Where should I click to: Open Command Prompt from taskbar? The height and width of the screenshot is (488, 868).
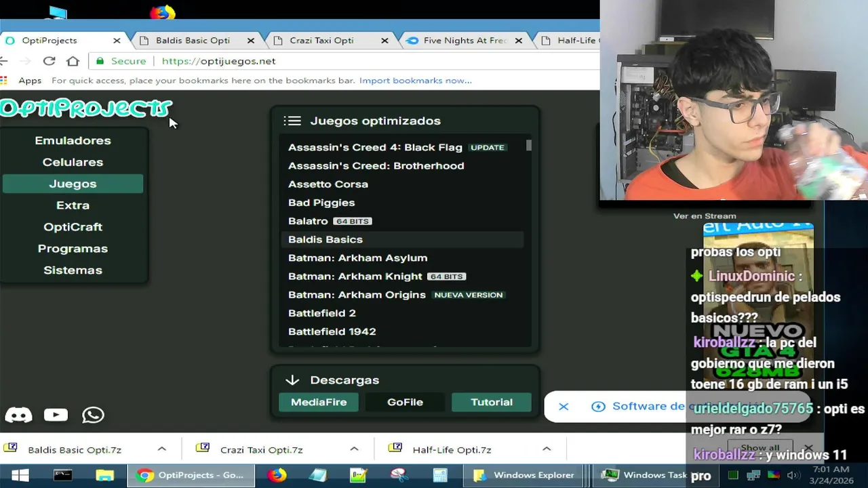62,475
